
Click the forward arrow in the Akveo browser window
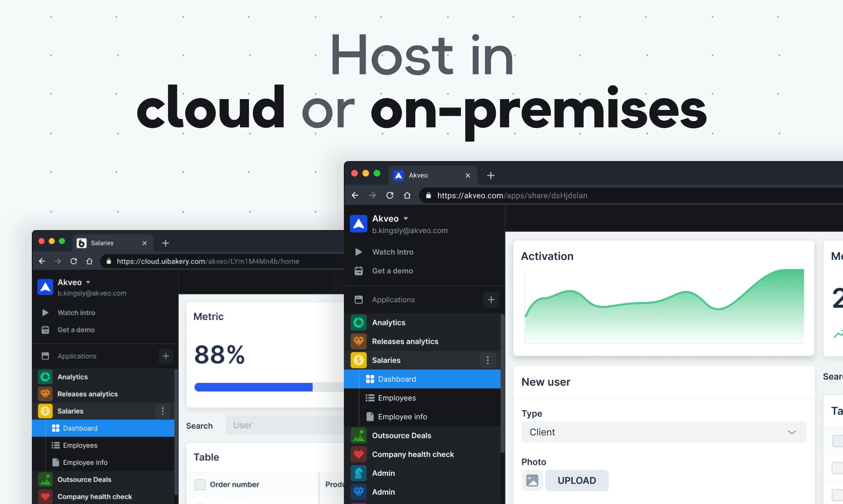point(373,195)
